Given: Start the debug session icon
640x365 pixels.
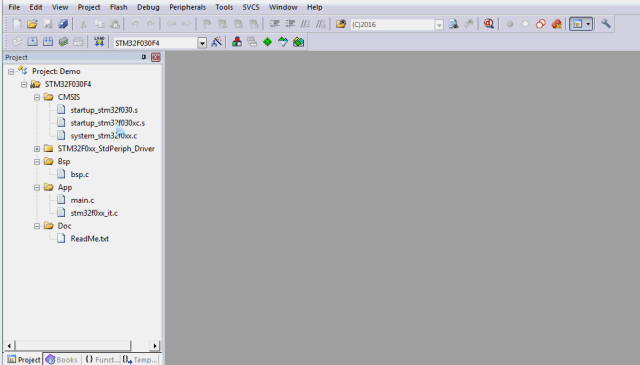Looking at the screenshot, I should pos(489,24).
